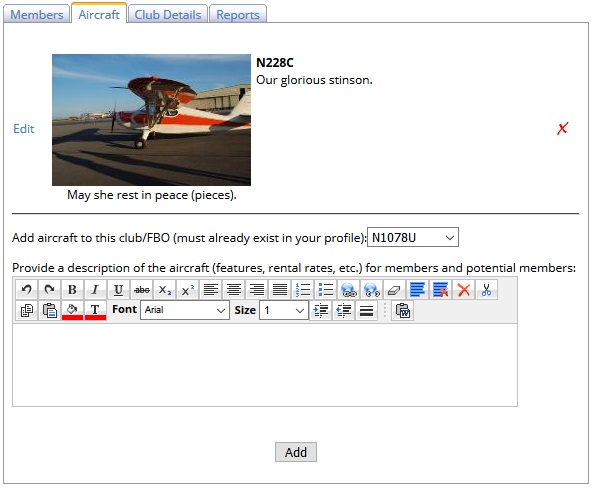The width and height of the screenshot is (593, 488).
Task: Click the Stinson aircraft photo
Action: [x=151, y=120]
